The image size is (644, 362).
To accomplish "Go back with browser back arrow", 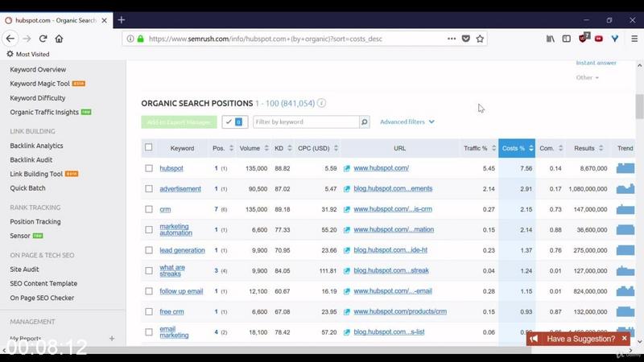I will tap(10, 39).
